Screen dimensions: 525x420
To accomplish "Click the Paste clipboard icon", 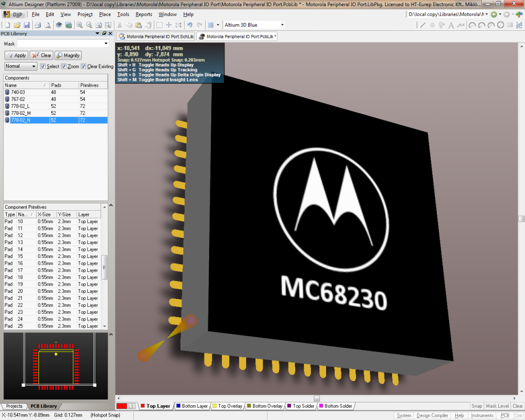I will (138, 25).
